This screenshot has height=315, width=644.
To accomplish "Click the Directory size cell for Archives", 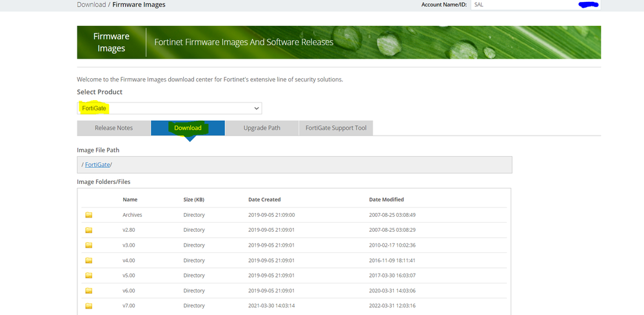I will coord(194,215).
